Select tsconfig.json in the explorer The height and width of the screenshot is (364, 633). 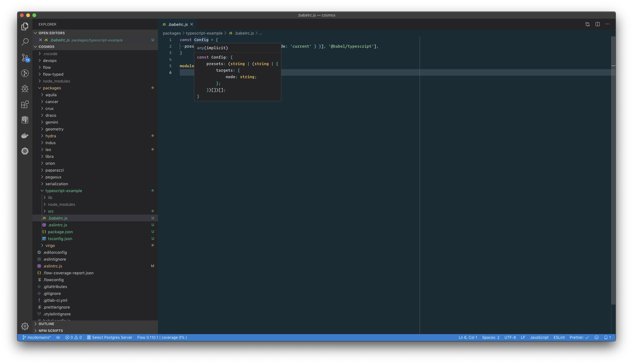pos(60,239)
